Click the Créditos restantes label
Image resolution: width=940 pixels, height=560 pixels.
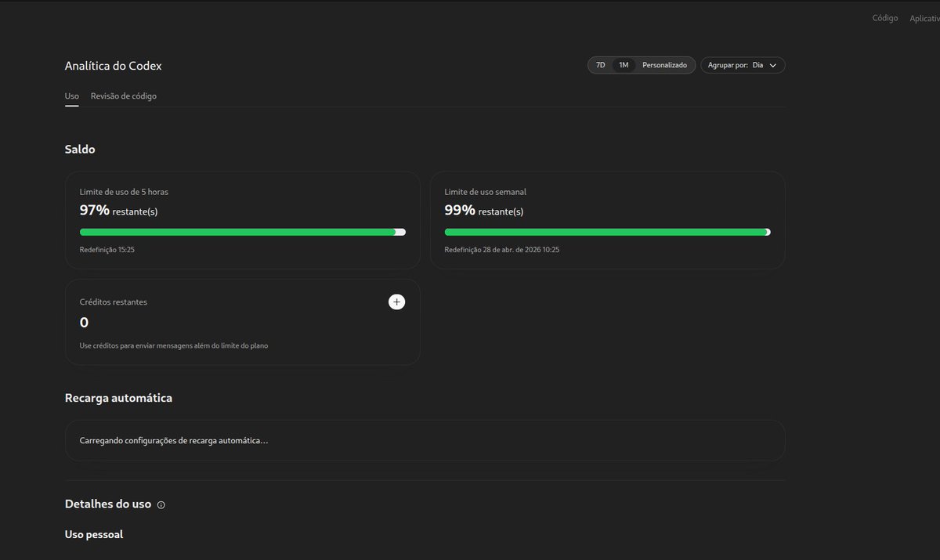[x=114, y=302]
